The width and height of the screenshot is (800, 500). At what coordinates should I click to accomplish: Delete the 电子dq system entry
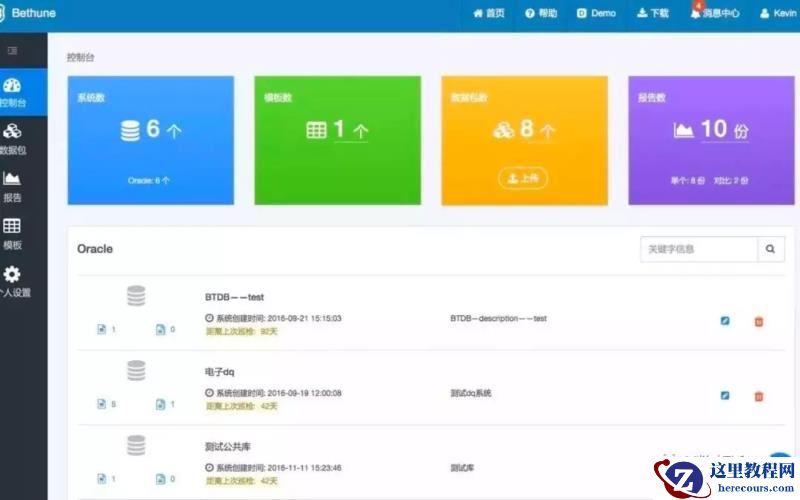[759, 396]
